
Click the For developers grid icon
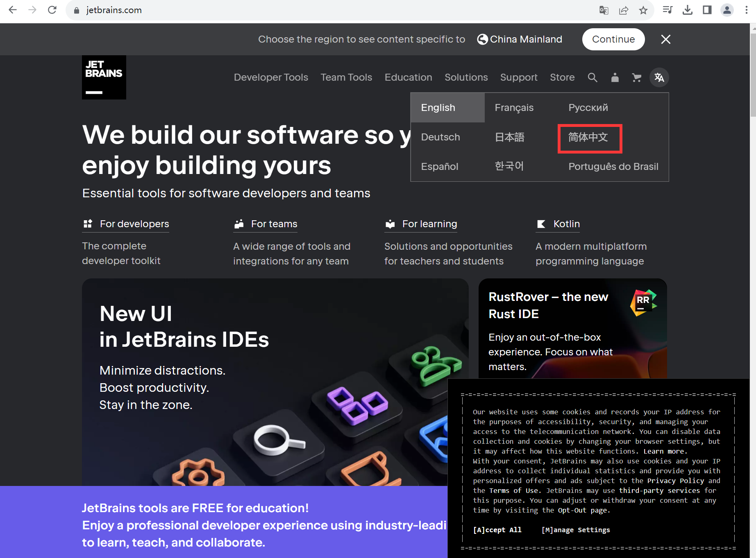[x=88, y=224]
